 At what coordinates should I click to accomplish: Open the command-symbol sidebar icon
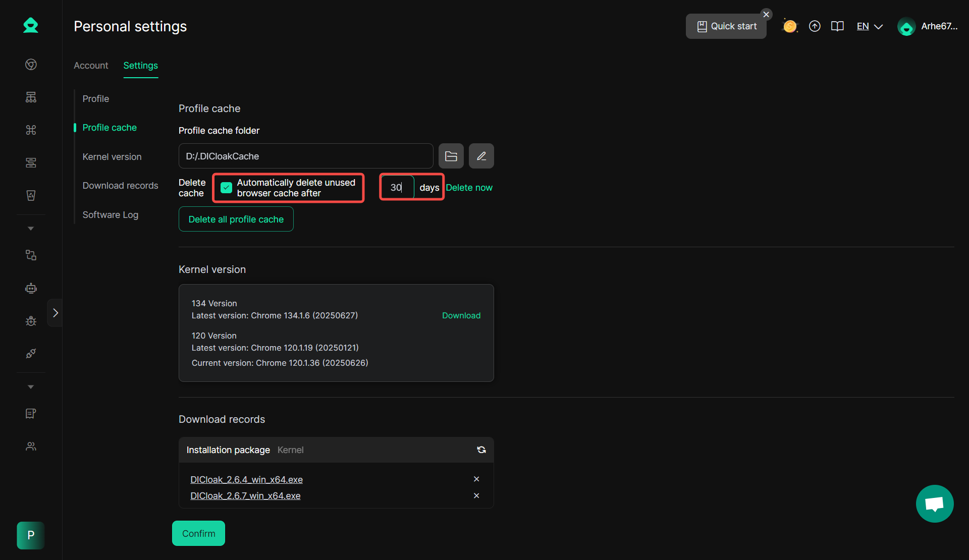tap(31, 130)
